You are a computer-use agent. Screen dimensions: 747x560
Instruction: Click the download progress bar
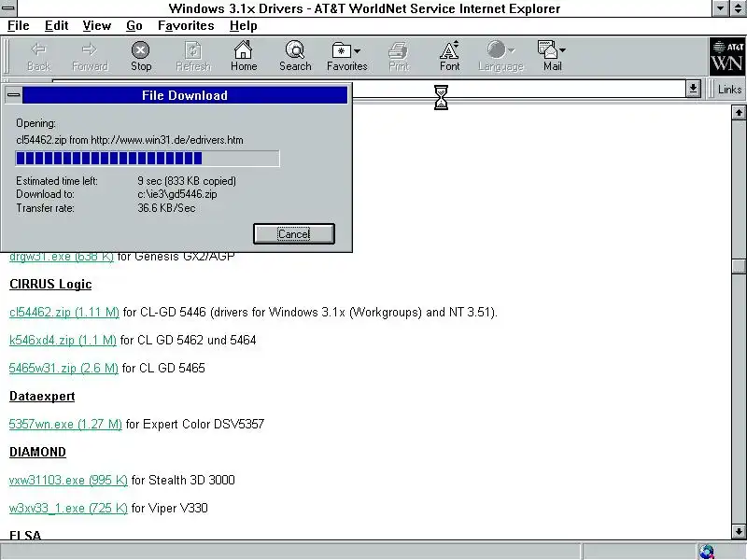148,159
